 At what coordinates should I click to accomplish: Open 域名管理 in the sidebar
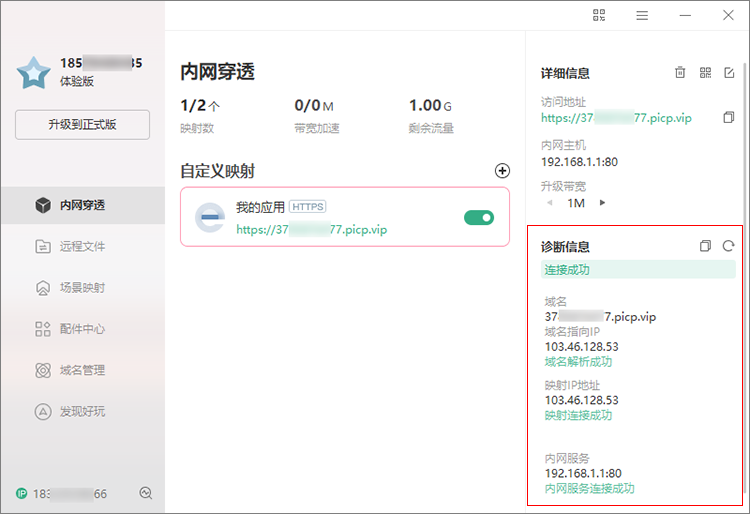[82, 370]
